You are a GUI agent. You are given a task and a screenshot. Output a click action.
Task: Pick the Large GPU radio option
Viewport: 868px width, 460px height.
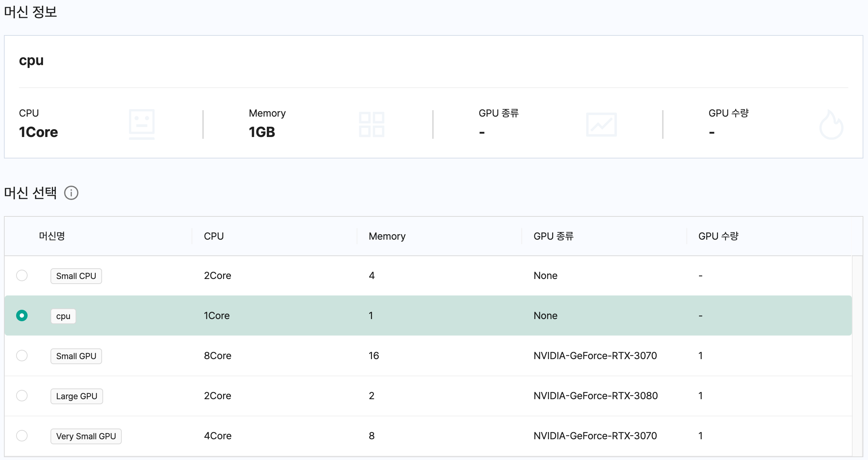tap(22, 396)
